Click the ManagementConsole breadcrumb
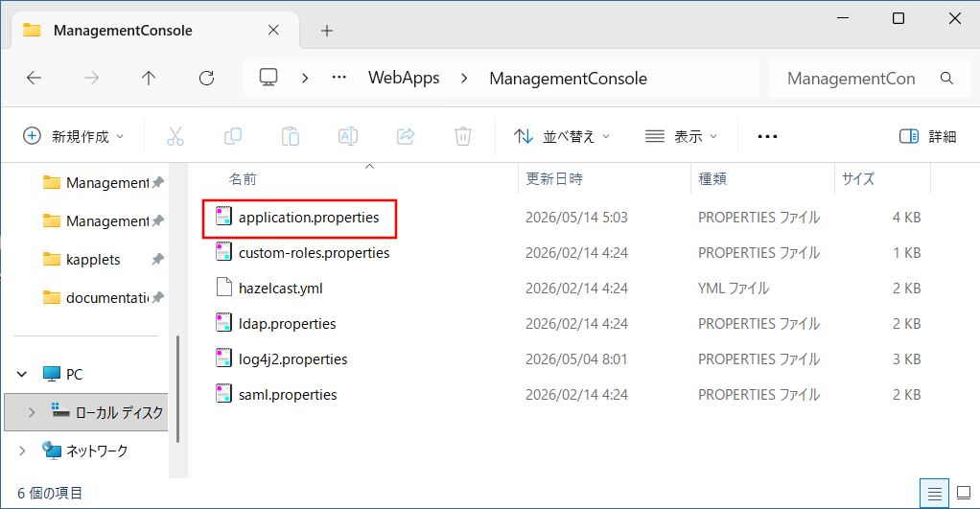 (568, 78)
